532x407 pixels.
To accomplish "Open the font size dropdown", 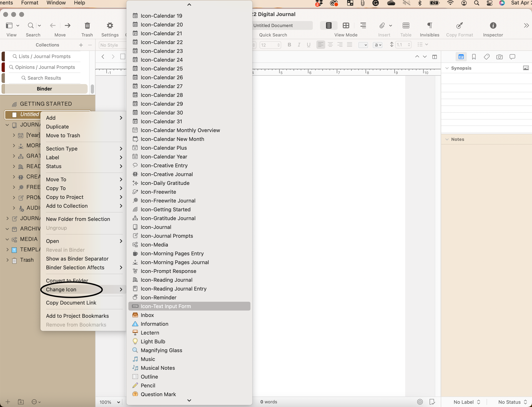I will click(x=279, y=45).
